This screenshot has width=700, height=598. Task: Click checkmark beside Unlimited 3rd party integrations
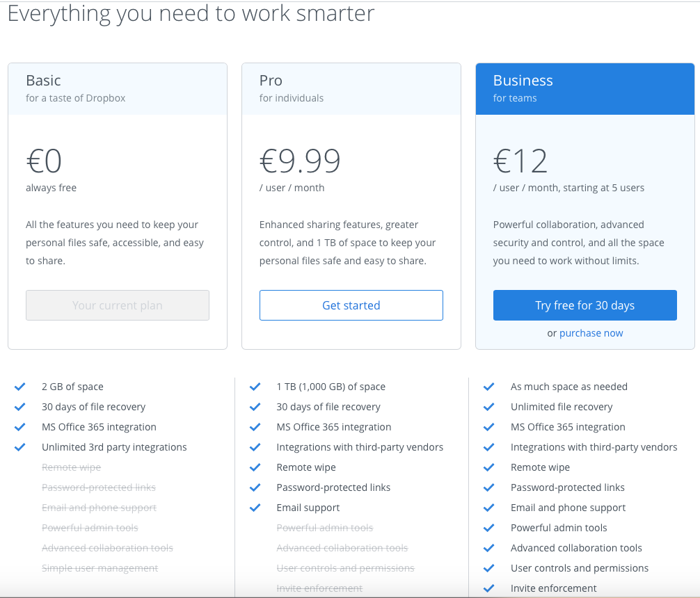(x=19, y=447)
